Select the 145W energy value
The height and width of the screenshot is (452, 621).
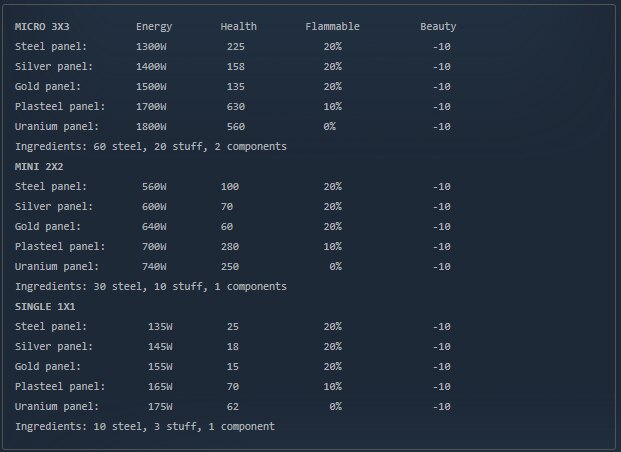point(160,347)
